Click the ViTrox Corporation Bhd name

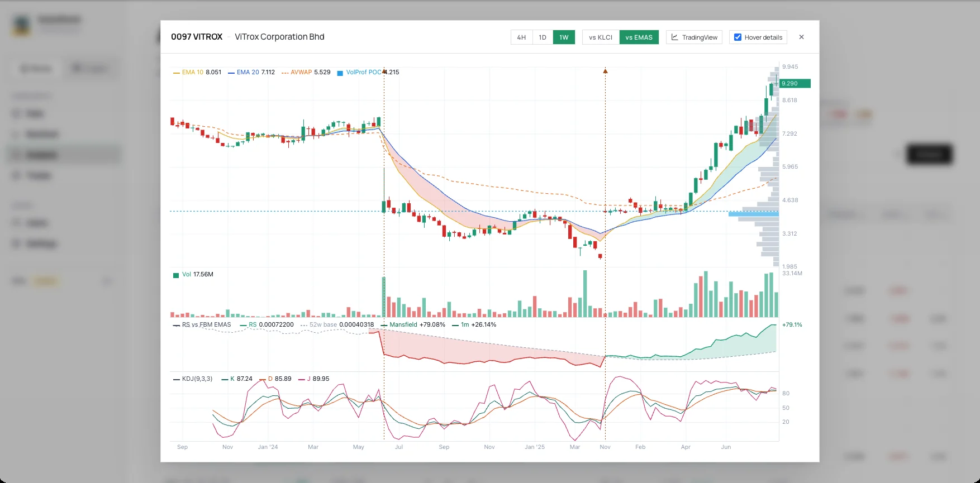(279, 37)
